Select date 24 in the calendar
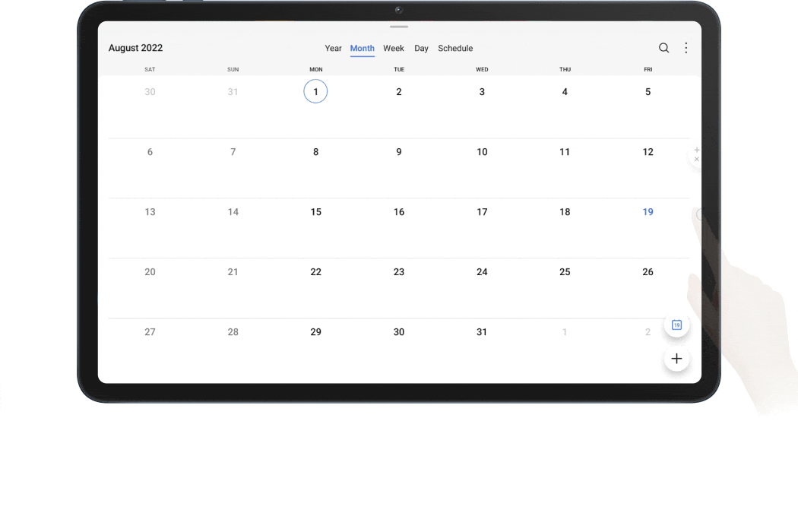 (482, 272)
